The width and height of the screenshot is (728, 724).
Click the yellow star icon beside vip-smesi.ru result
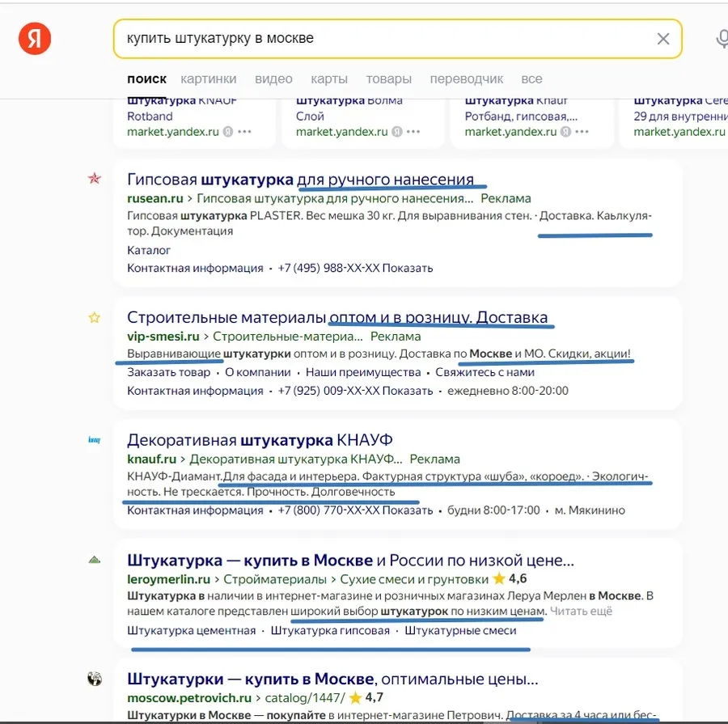click(x=94, y=317)
